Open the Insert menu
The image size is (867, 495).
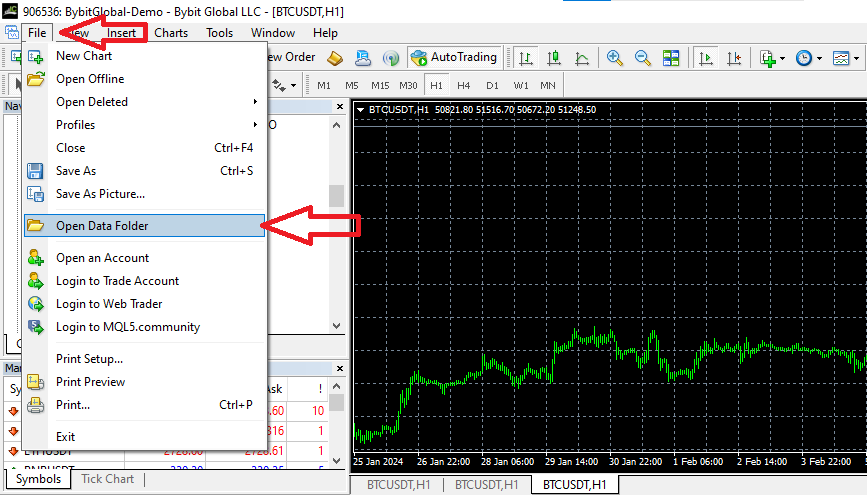pyautogui.click(x=121, y=33)
